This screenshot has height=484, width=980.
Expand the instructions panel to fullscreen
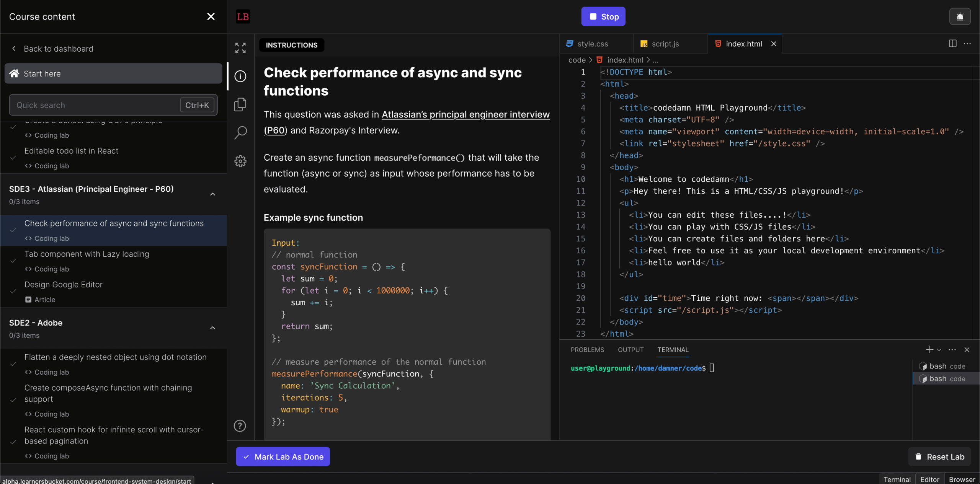tap(240, 47)
